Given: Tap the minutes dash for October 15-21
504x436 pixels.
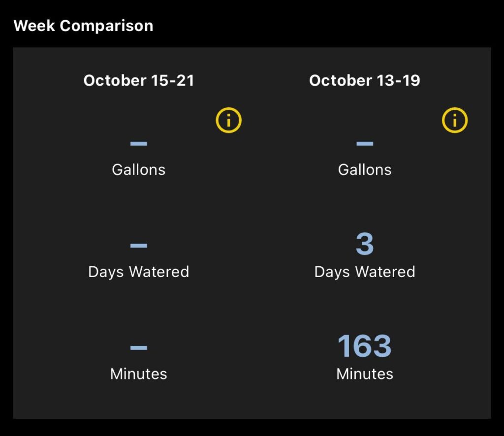Looking at the screenshot, I should 139,347.
